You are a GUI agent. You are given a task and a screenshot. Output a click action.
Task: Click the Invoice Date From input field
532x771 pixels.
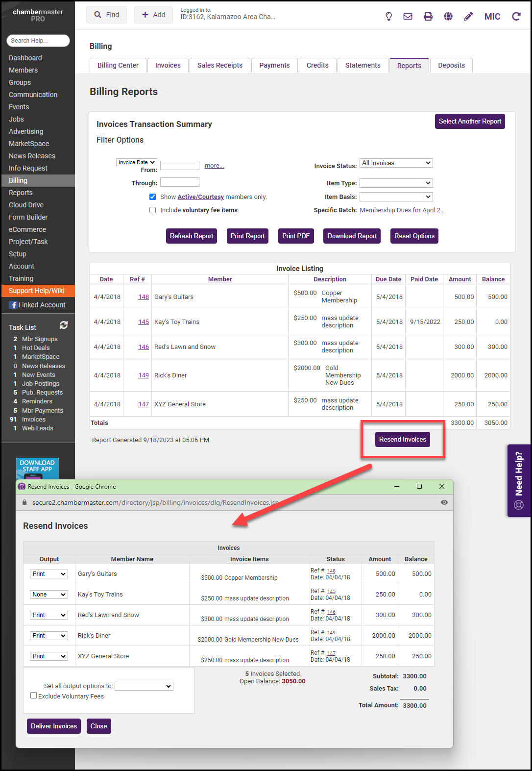180,166
